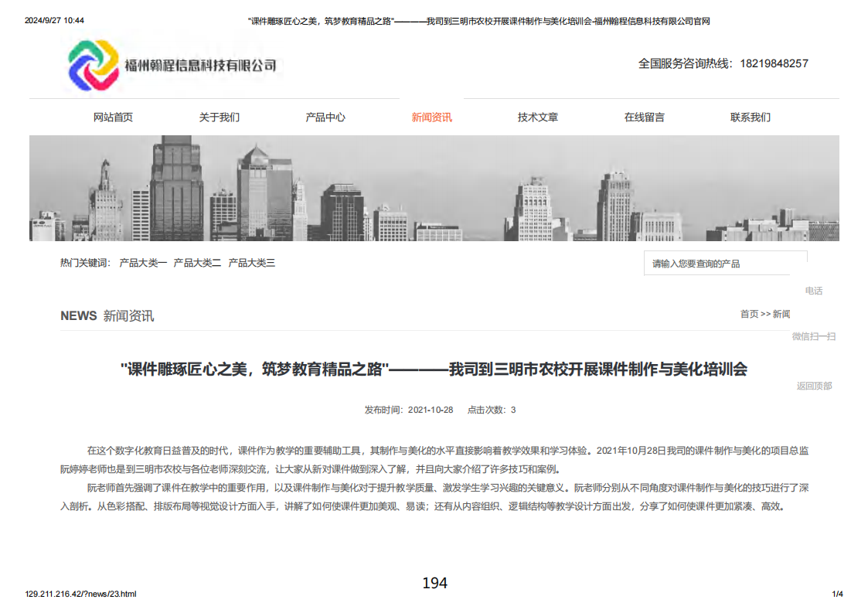Click the 首页 breadcrumb link

click(x=750, y=314)
